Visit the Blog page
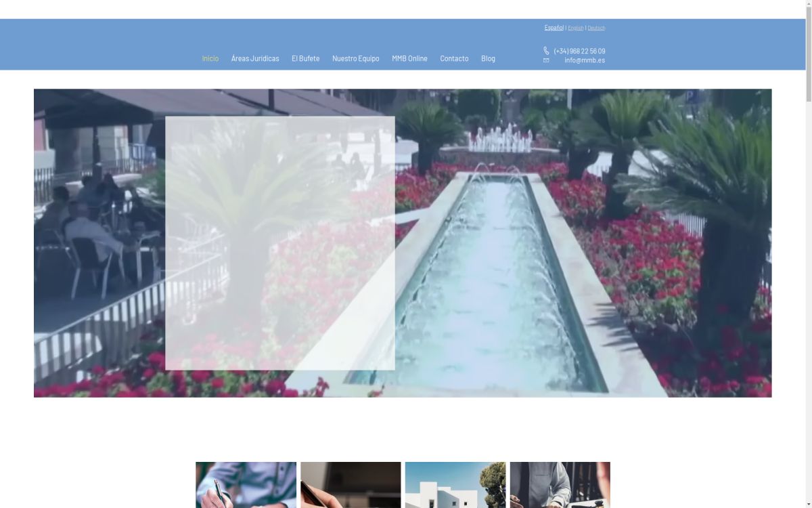This screenshot has width=812, height=508. (x=488, y=58)
